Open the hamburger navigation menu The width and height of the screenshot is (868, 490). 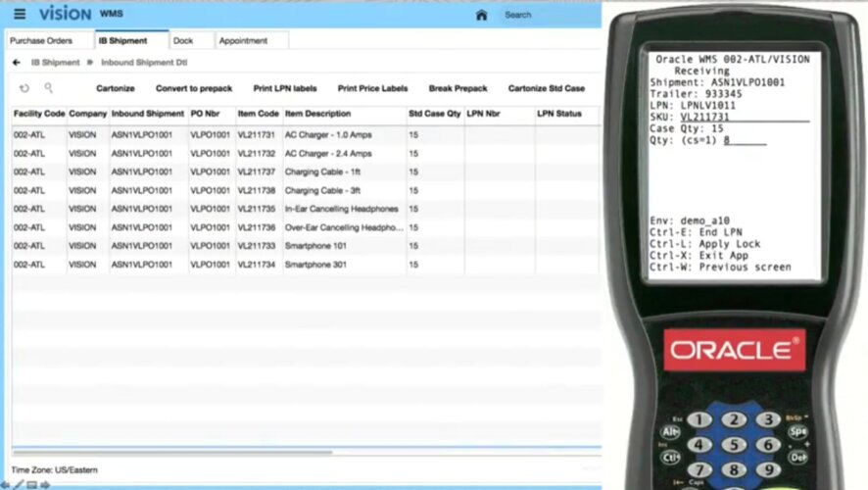pyautogui.click(x=20, y=14)
